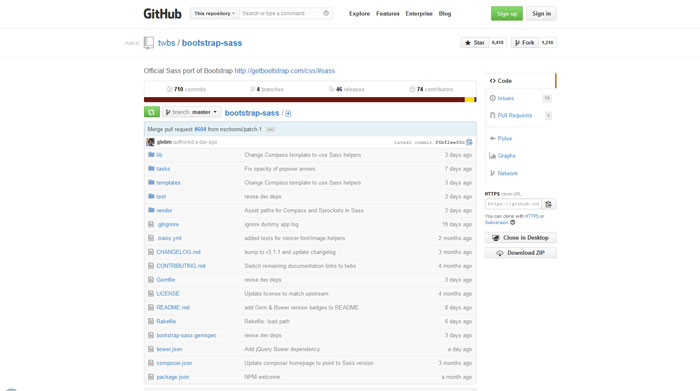This screenshot has width=700, height=391.
Task: View the 4 branches link
Action: pos(267,89)
